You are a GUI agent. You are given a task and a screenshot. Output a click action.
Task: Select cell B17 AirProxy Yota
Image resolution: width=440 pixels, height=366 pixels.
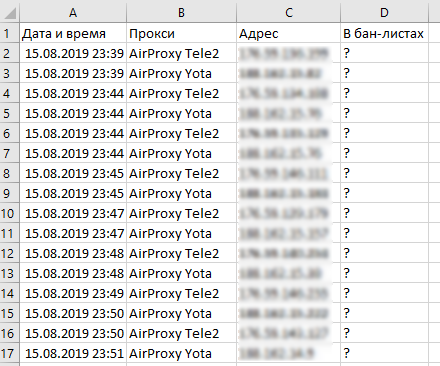pos(181,353)
